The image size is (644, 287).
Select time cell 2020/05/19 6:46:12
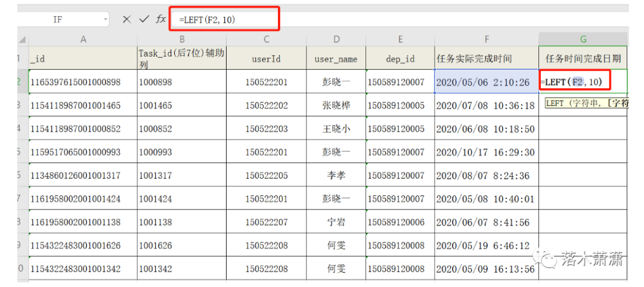click(487, 245)
